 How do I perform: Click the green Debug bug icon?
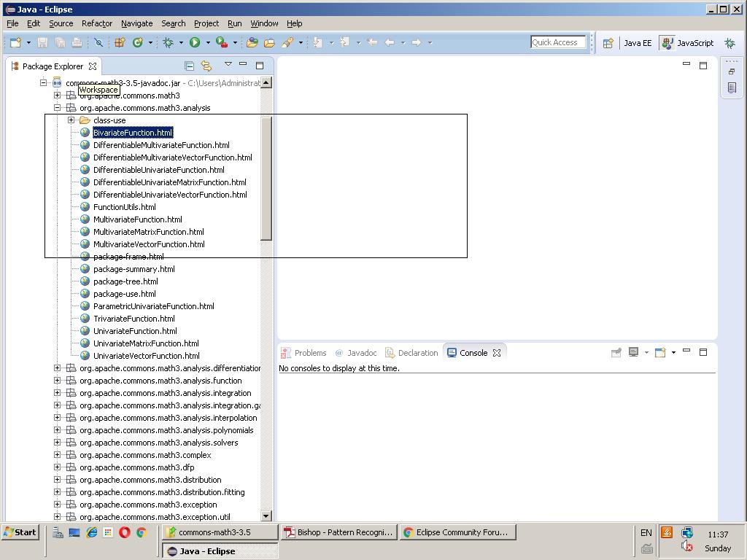pyautogui.click(x=169, y=42)
